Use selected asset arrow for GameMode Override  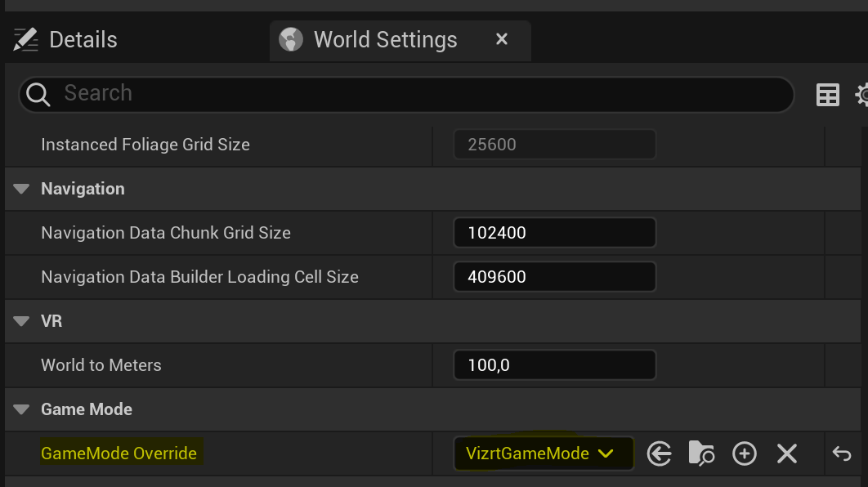click(x=659, y=453)
